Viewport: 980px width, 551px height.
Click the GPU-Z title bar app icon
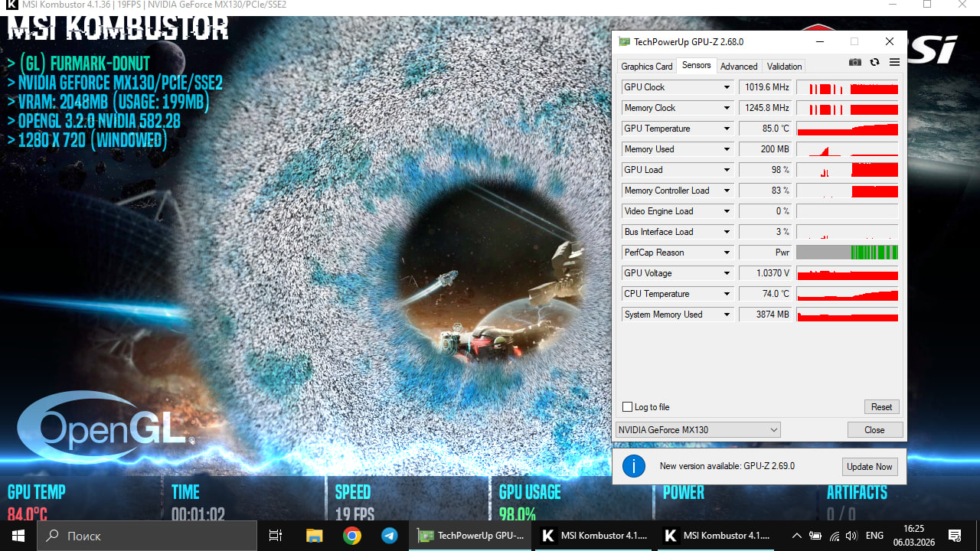pyautogui.click(x=625, y=41)
